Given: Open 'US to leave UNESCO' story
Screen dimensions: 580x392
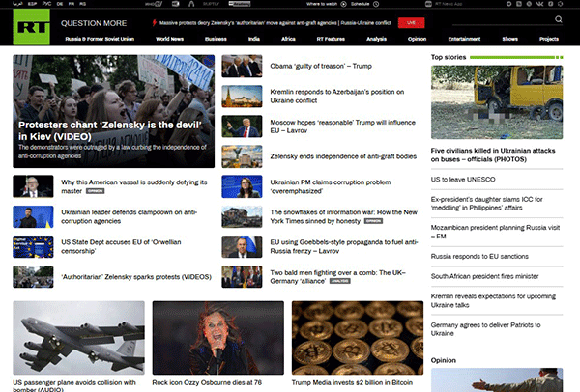Looking at the screenshot, I should coord(463,180).
